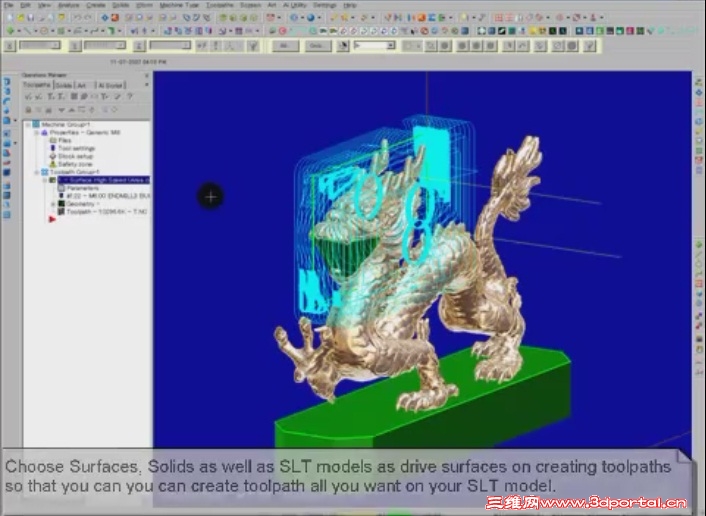Toggle posting for selected operations
706x516 pixels.
pos(49,110)
